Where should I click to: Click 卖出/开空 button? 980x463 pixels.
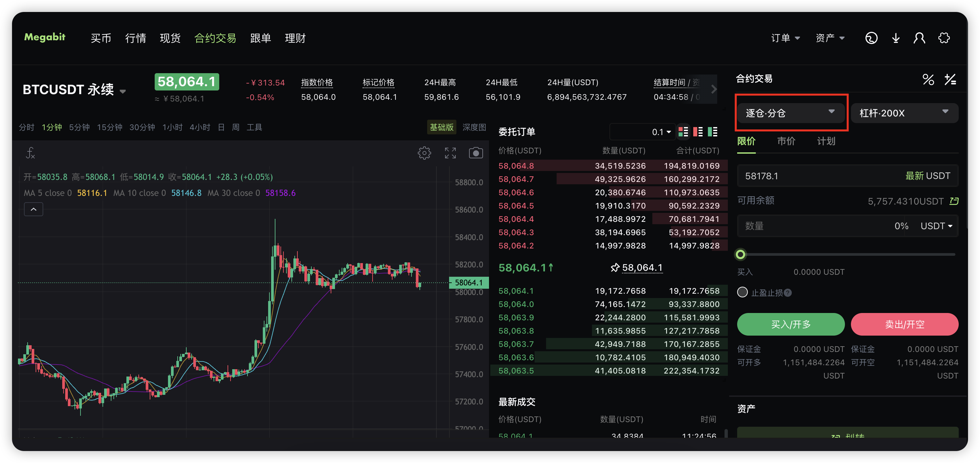[904, 324]
